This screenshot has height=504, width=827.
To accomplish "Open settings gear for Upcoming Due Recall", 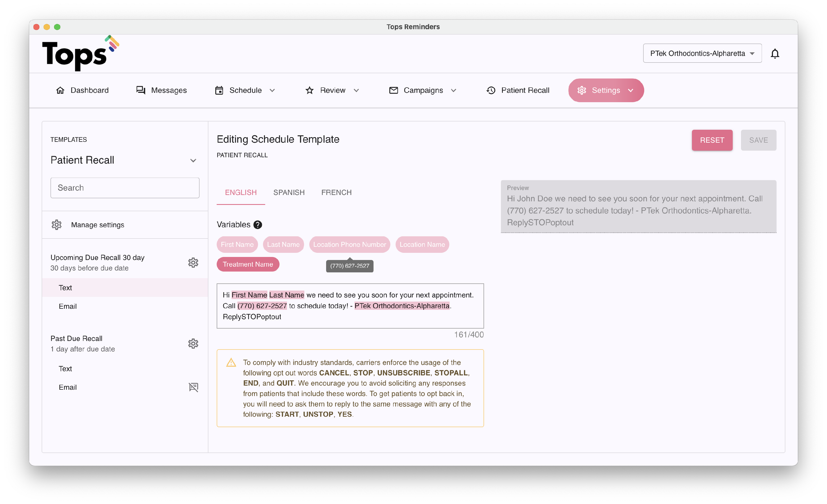I will point(193,262).
